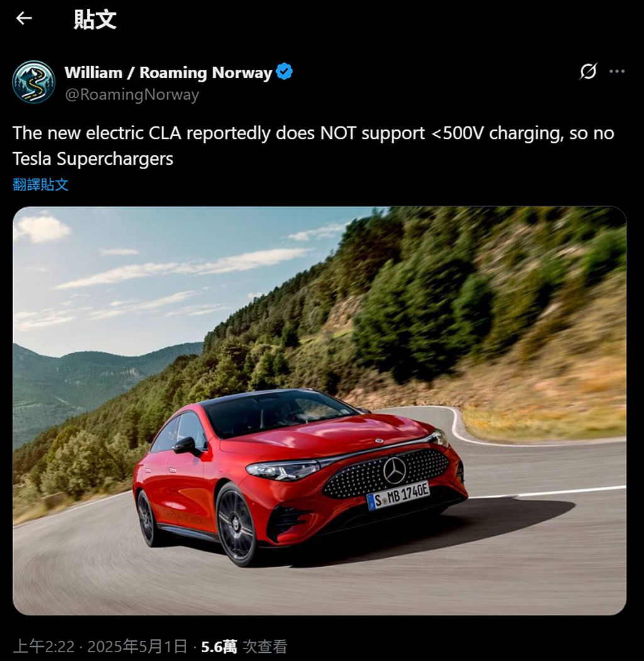Click the blue verified checkmark badge
644x661 pixels.
[x=284, y=72]
